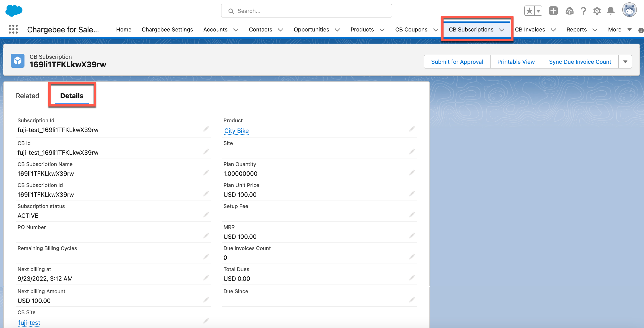
Task: Go to the Chargebee Settings tab
Action: pyautogui.click(x=167, y=30)
